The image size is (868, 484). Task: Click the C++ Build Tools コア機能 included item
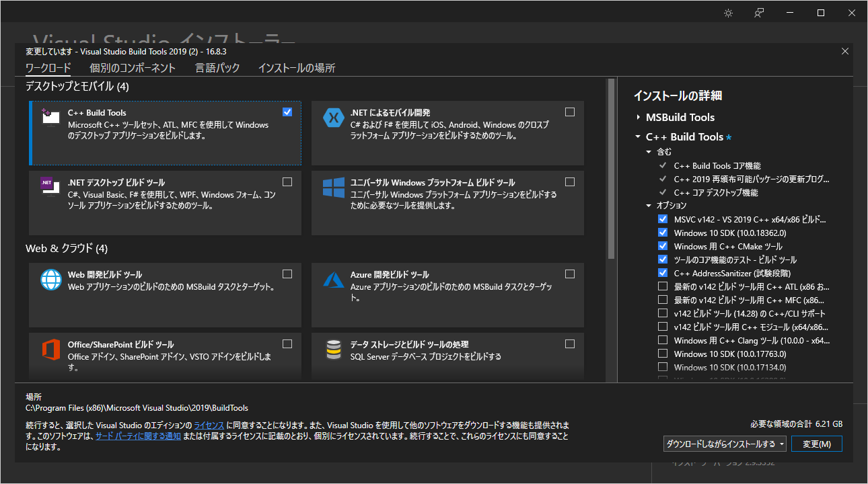(717, 165)
